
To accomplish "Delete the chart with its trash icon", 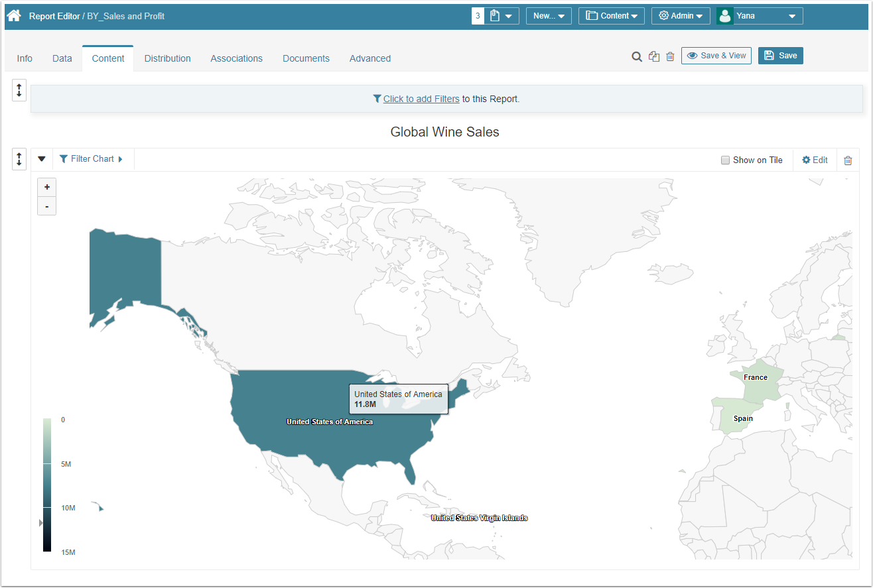I will [848, 160].
